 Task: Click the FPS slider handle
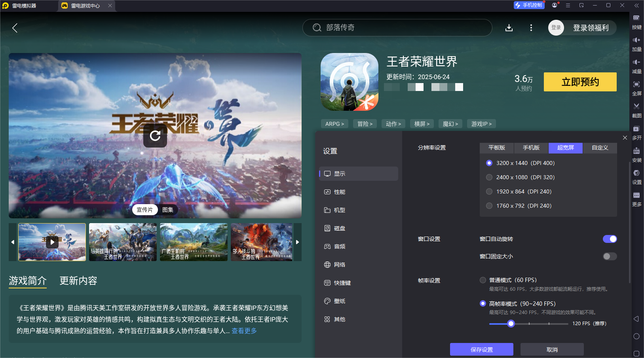click(511, 324)
